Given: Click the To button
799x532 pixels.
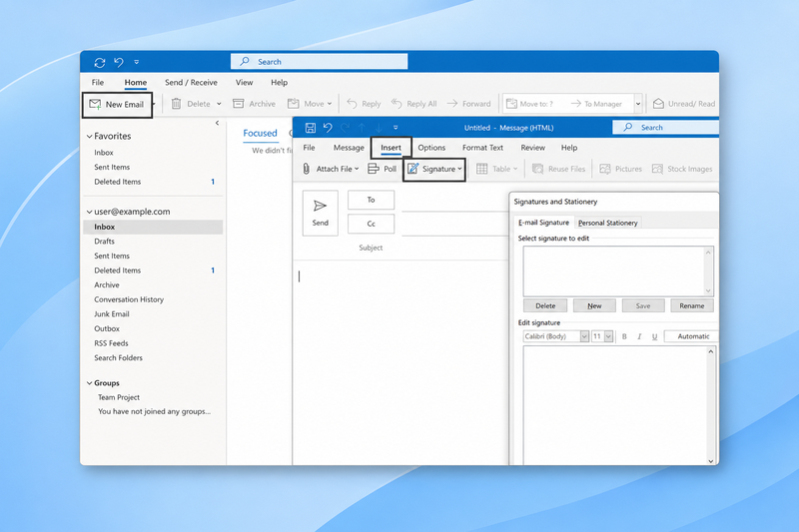Looking at the screenshot, I should tap(371, 200).
